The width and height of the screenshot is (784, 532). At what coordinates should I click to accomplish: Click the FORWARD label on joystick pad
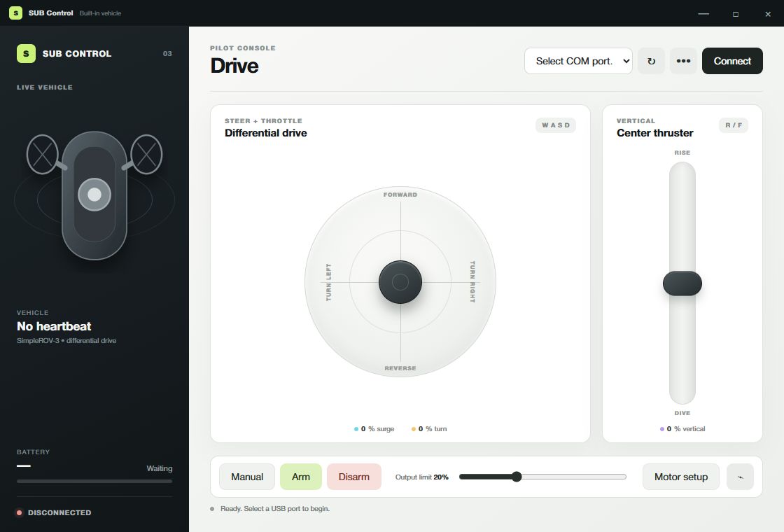[400, 195]
